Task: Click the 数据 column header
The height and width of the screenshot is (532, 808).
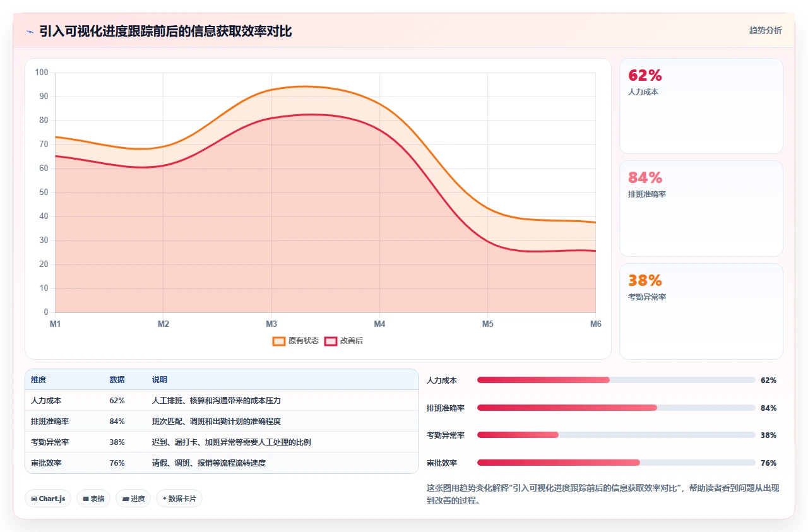Action: pos(117,380)
